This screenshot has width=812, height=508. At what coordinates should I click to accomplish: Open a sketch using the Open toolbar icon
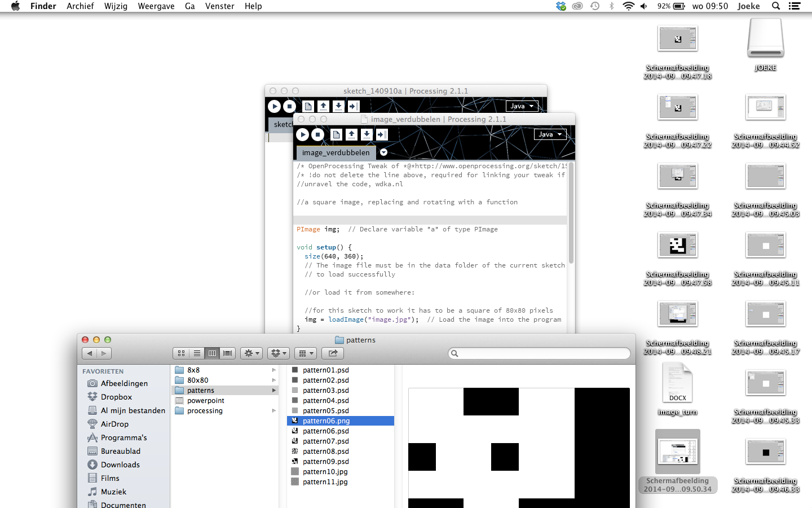pos(350,134)
